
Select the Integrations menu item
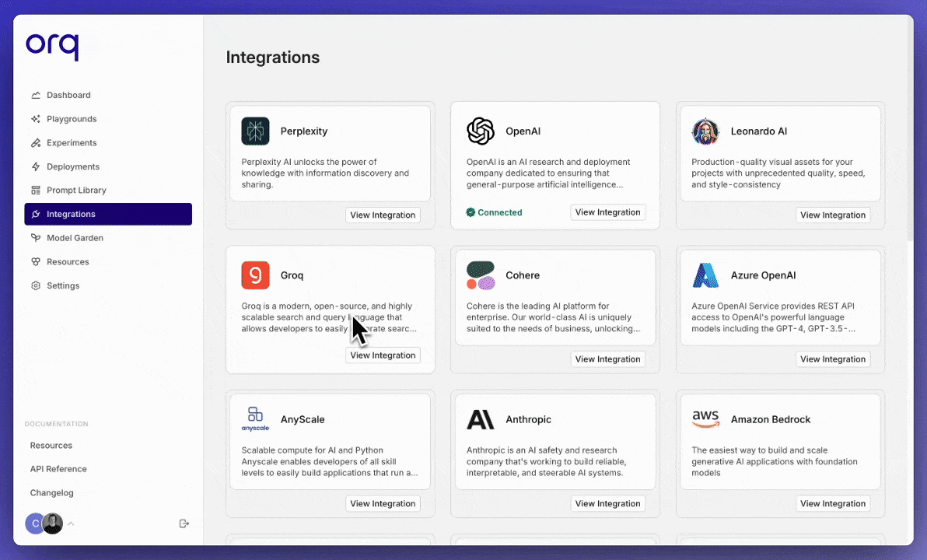pyautogui.click(x=108, y=214)
